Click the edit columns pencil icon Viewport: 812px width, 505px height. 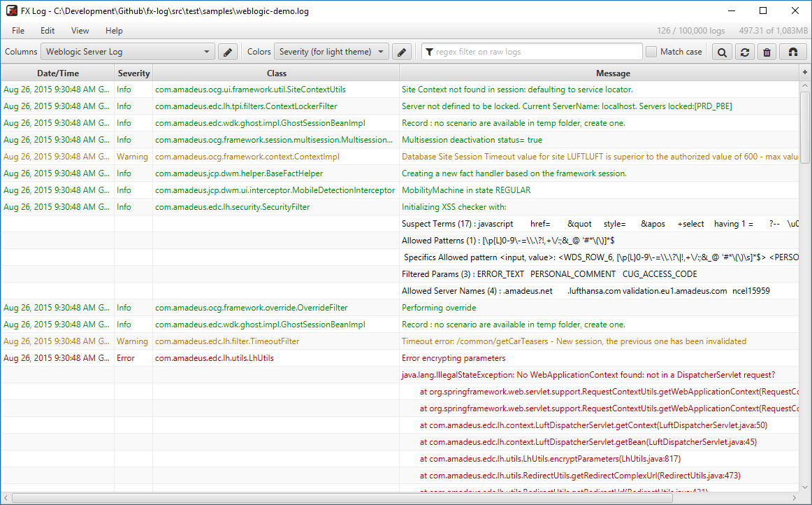(228, 52)
